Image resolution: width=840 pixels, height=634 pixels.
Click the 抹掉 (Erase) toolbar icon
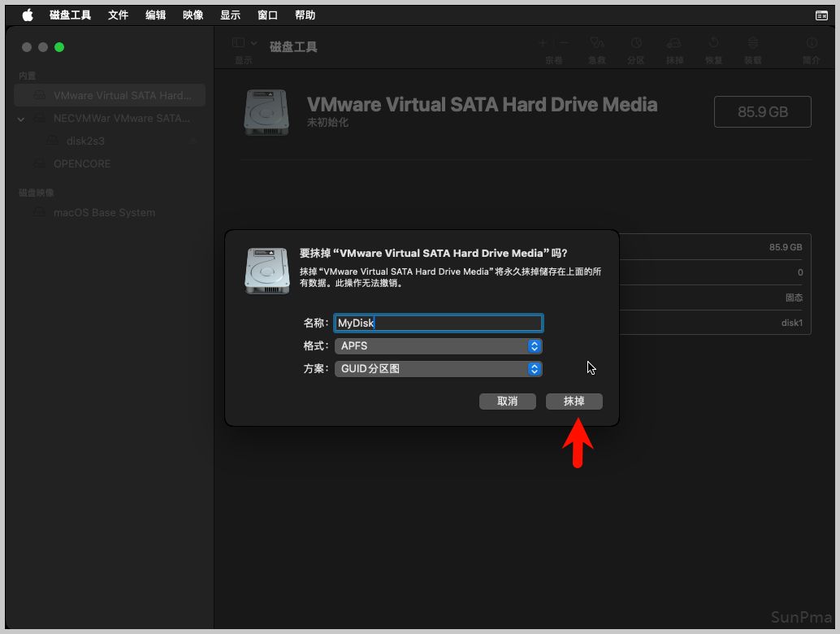tap(674, 44)
